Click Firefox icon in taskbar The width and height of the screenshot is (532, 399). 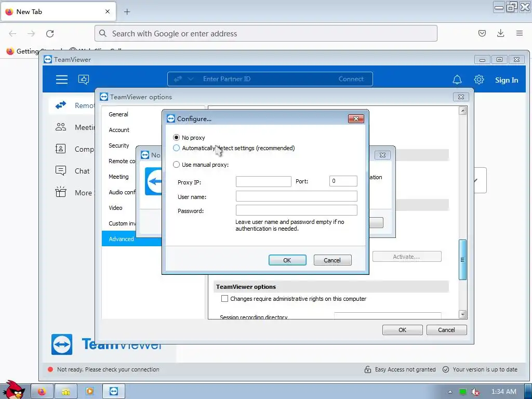[x=42, y=392]
